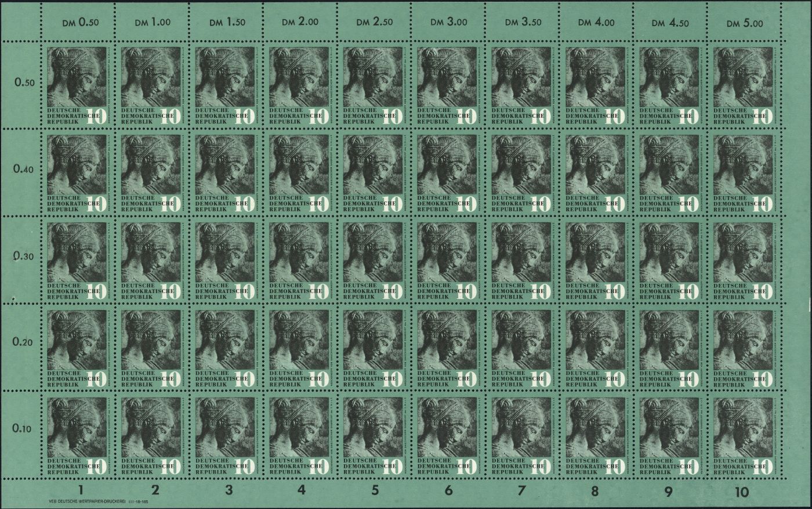Select column number 6 in bottom margin

pyautogui.click(x=448, y=492)
